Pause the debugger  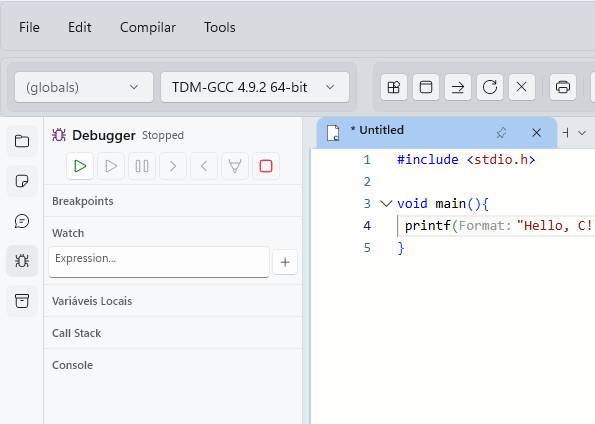click(142, 166)
